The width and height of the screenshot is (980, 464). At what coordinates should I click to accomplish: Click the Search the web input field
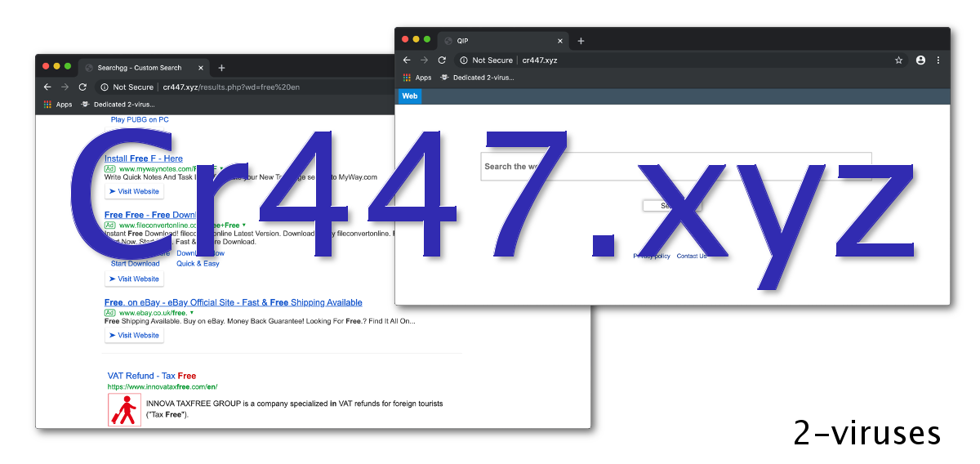676,167
